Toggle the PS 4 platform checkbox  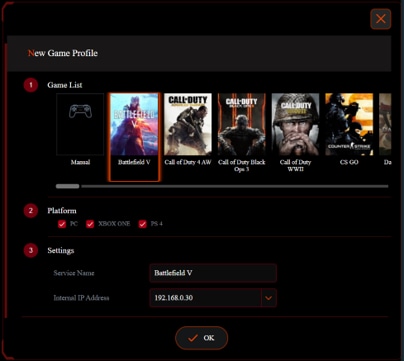[x=143, y=224]
